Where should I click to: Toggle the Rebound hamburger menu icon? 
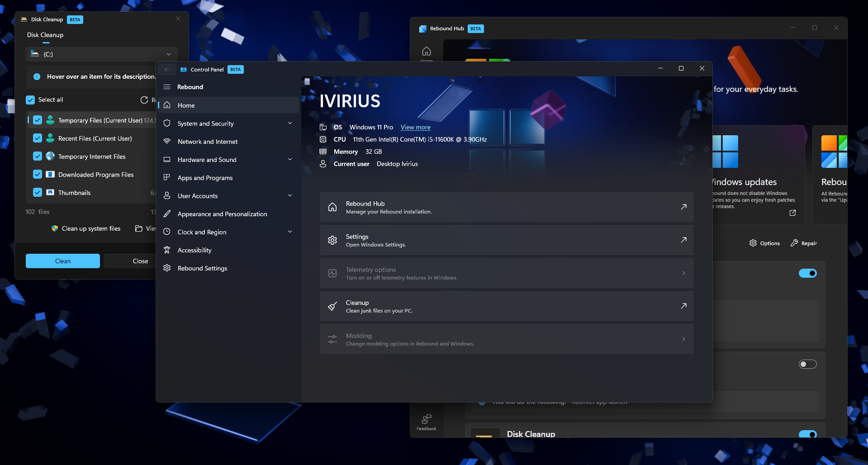pos(167,87)
